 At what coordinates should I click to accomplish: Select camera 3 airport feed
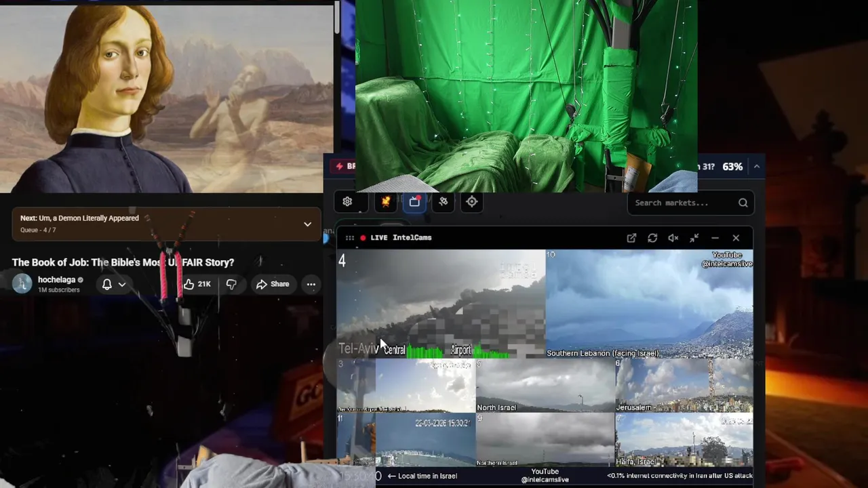(406, 386)
